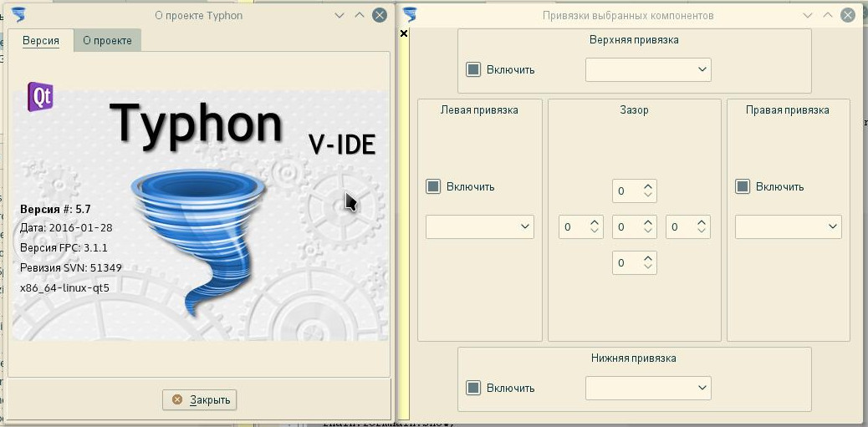
Task: Decrease the center Зазор spinner value
Action: (648, 231)
